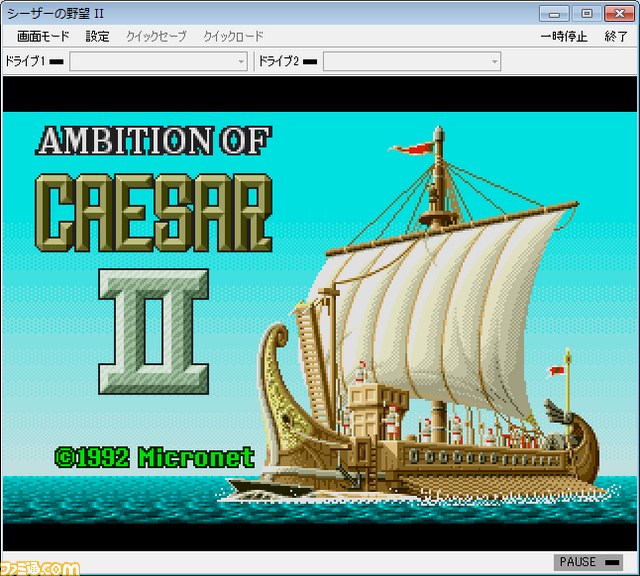Image resolution: width=640 pixels, height=576 pixels.
Task: Close the シーザーの野望 II window
Action: click(619, 14)
